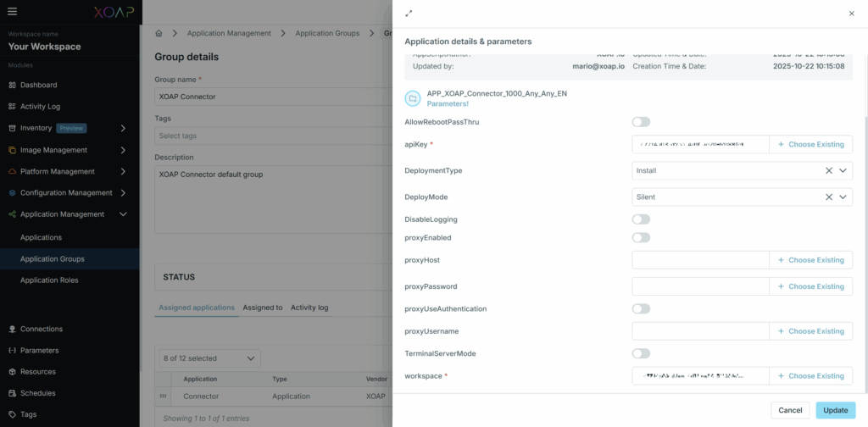Image resolution: width=868 pixels, height=427 pixels.
Task: Switch to Assigned applications tab
Action: click(197, 308)
